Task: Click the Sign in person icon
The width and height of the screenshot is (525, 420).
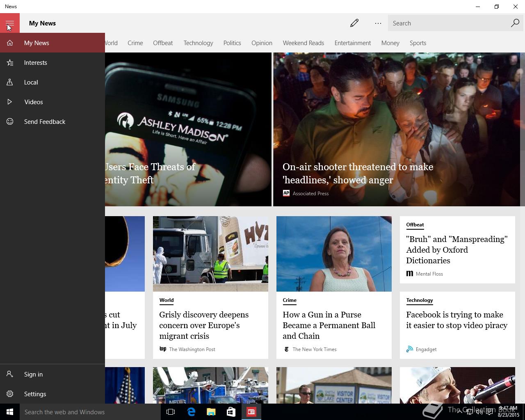Action: [10, 374]
